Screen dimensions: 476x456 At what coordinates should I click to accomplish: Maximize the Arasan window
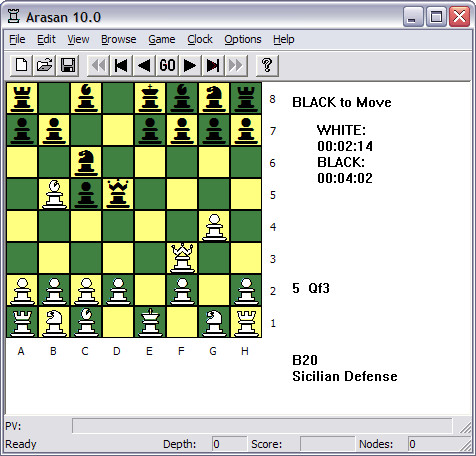[x=436, y=16]
